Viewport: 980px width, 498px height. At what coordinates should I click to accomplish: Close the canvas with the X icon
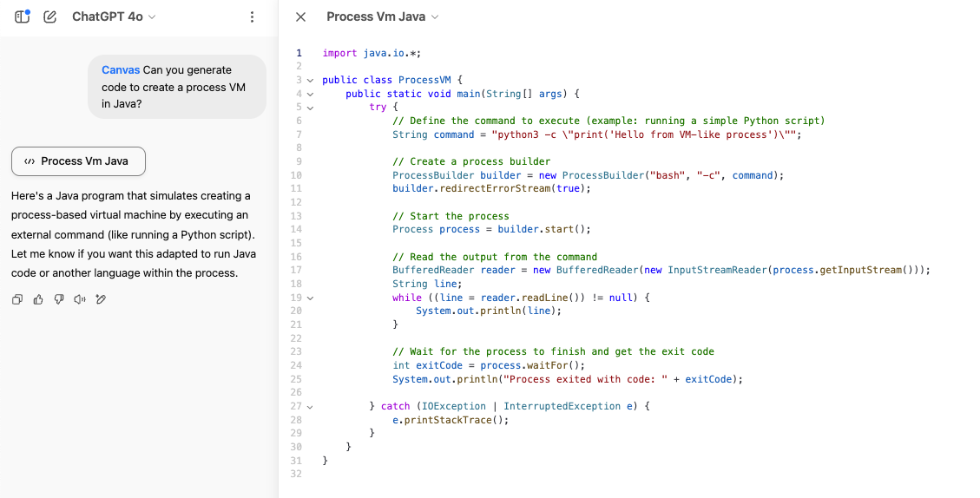point(300,16)
